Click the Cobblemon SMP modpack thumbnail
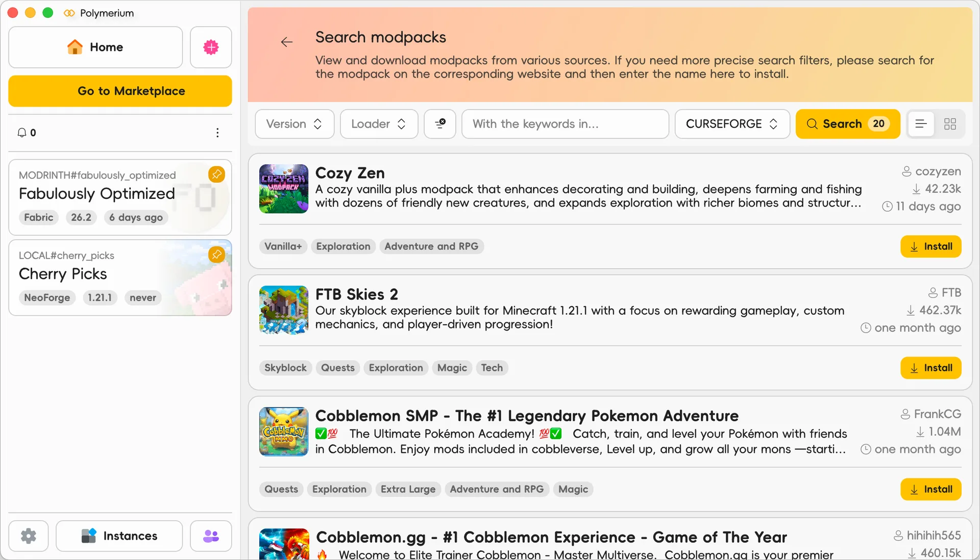Viewport: 980px width, 560px height. [x=284, y=431]
